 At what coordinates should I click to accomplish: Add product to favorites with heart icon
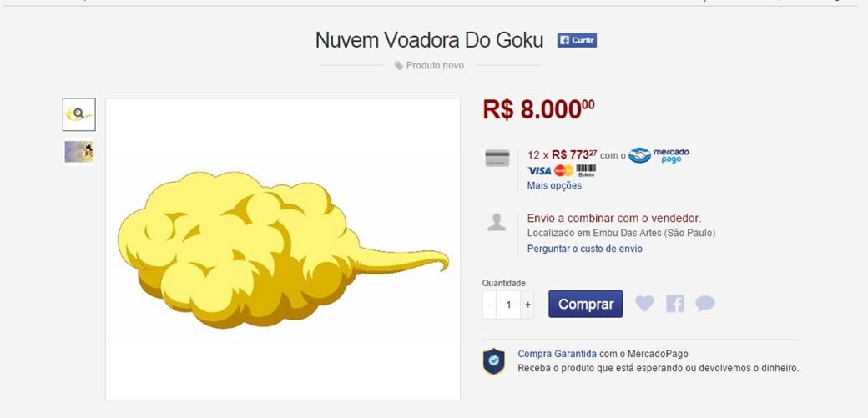(x=643, y=304)
